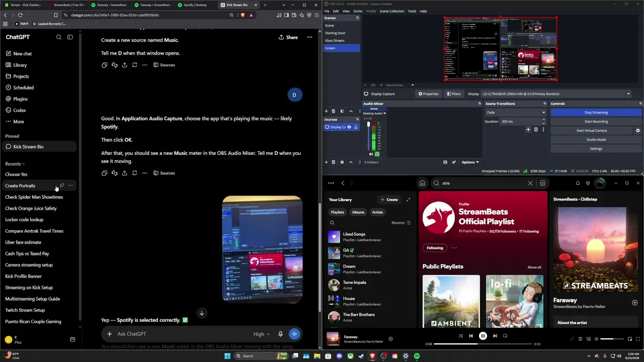
Task: Collapse the ChatGPT sidebar with the panel icon
Action: coord(70,37)
